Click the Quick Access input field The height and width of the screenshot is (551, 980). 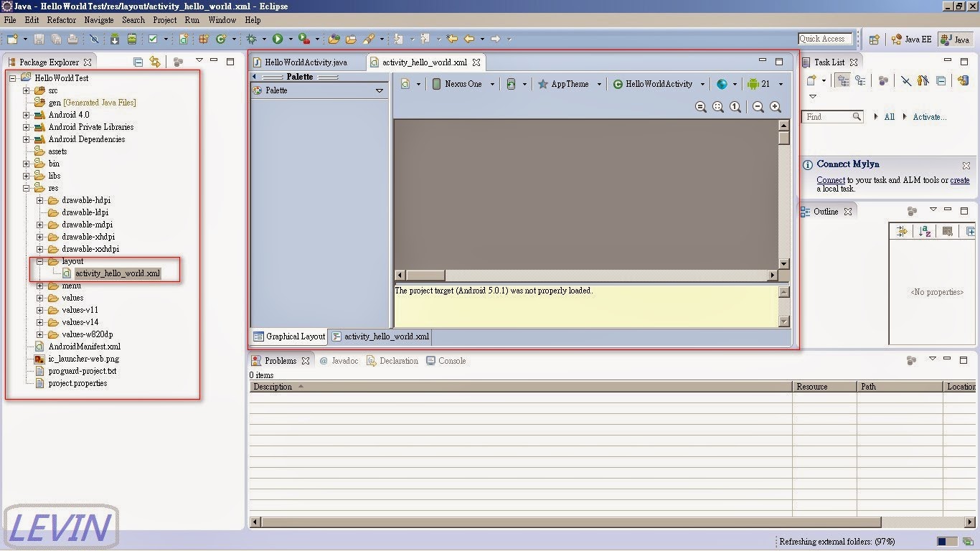coord(826,39)
